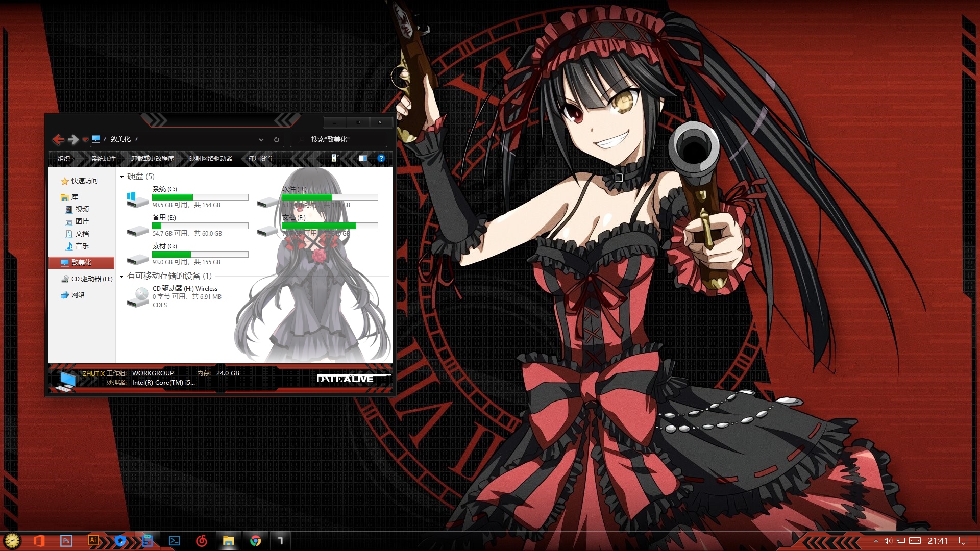Toggle the preview pane button
The height and width of the screenshot is (551, 980).
[x=363, y=158]
